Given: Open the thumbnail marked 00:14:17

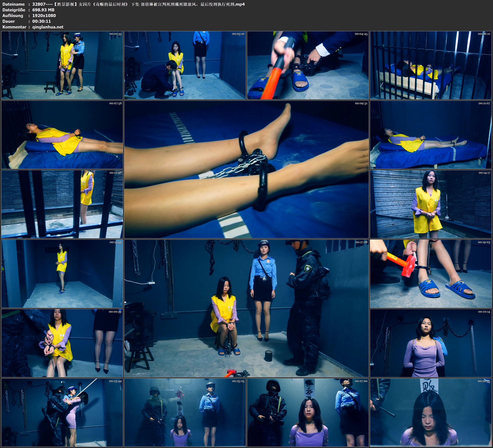Looking at the screenshot, I should pyautogui.click(x=431, y=204).
